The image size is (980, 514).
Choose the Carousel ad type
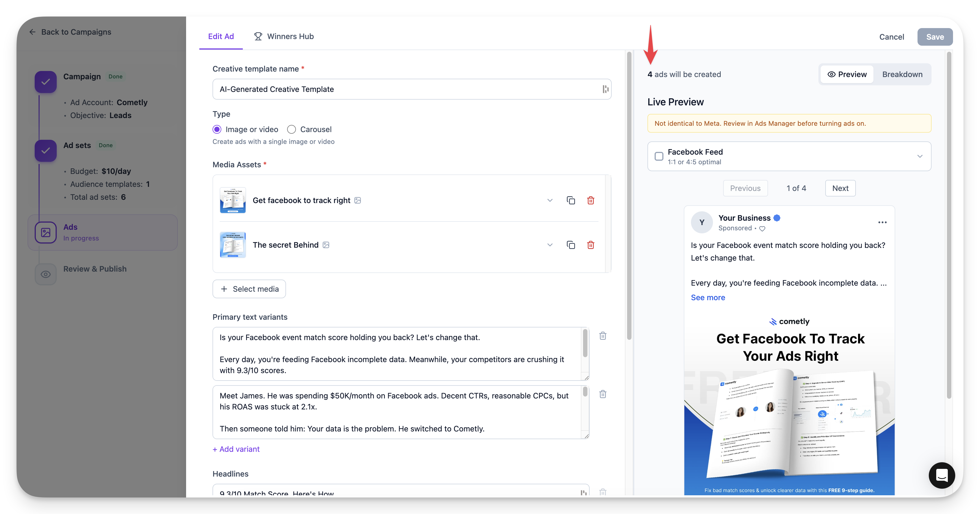(292, 129)
